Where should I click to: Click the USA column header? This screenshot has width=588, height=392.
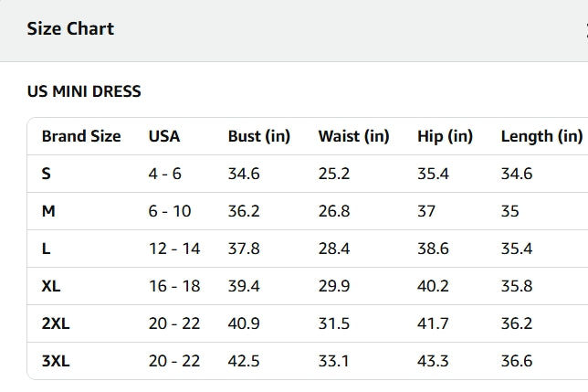[164, 137]
